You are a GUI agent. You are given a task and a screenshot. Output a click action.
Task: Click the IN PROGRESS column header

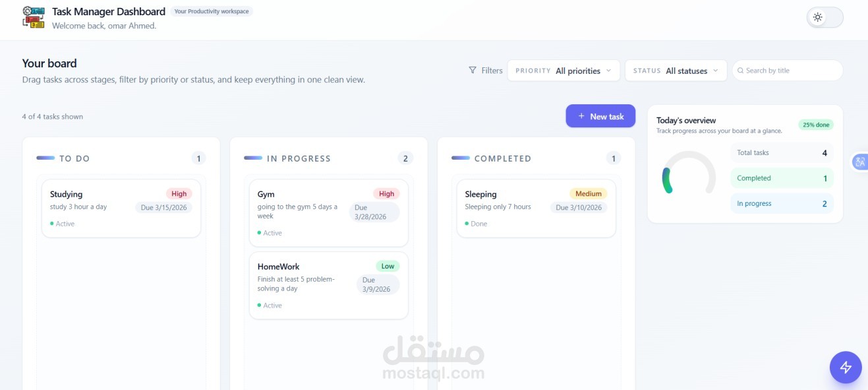pyautogui.click(x=299, y=158)
